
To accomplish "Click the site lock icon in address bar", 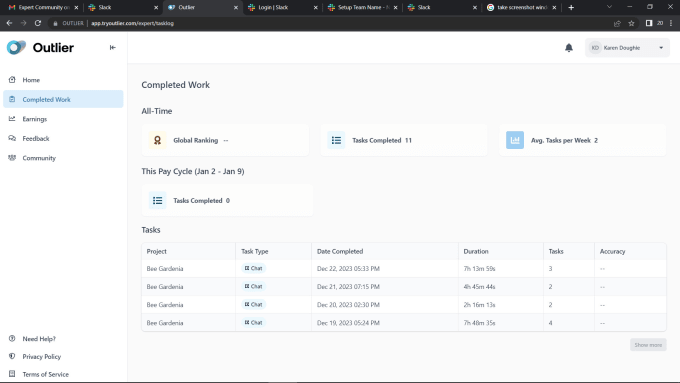I will [55, 23].
